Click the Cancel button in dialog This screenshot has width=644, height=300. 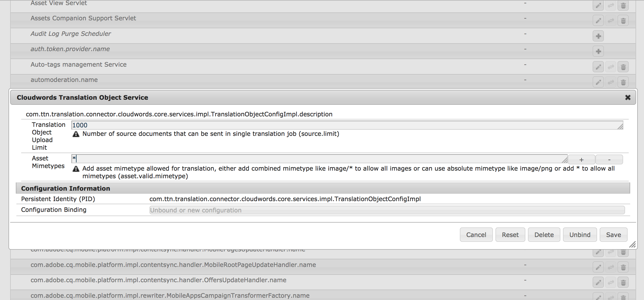476,235
